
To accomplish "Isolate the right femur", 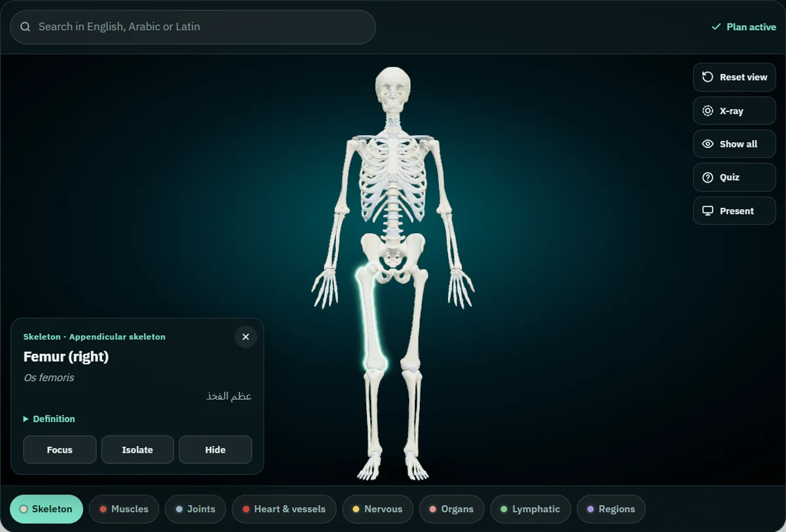I will pyautogui.click(x=138, y=449).
